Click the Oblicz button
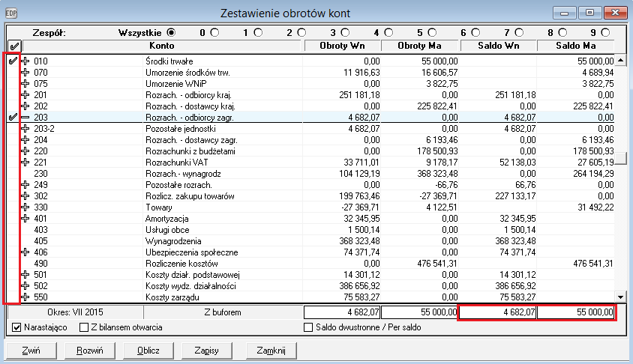 coord(148,351)
